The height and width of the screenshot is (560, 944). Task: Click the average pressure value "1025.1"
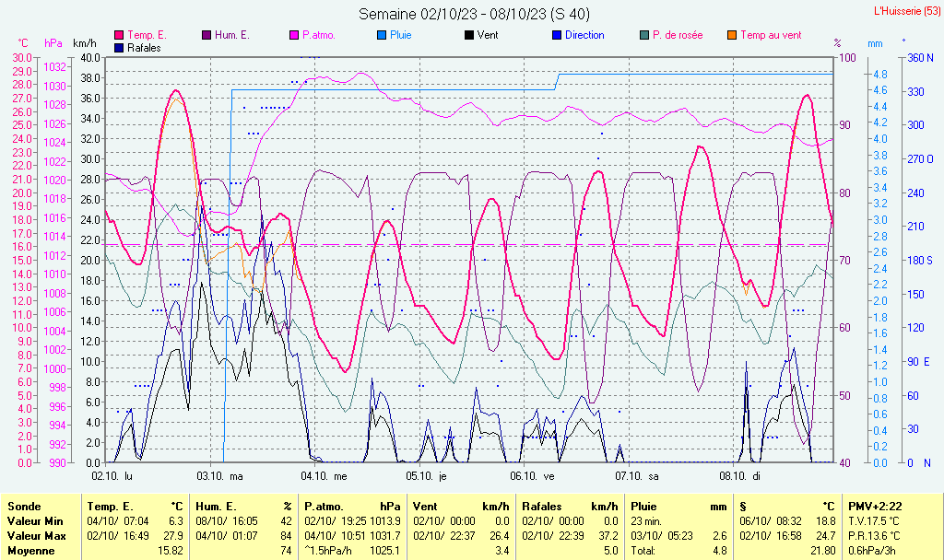click(x=386, y=551)
